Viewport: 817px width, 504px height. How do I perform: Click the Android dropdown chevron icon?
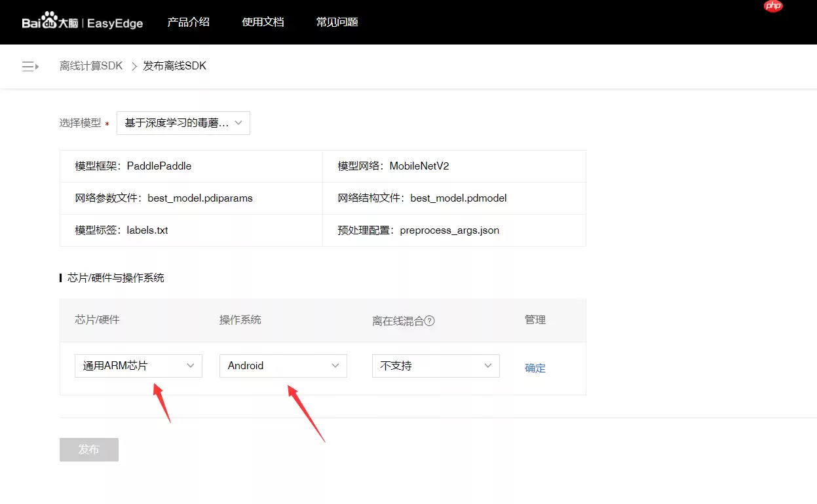click(335, 366)
